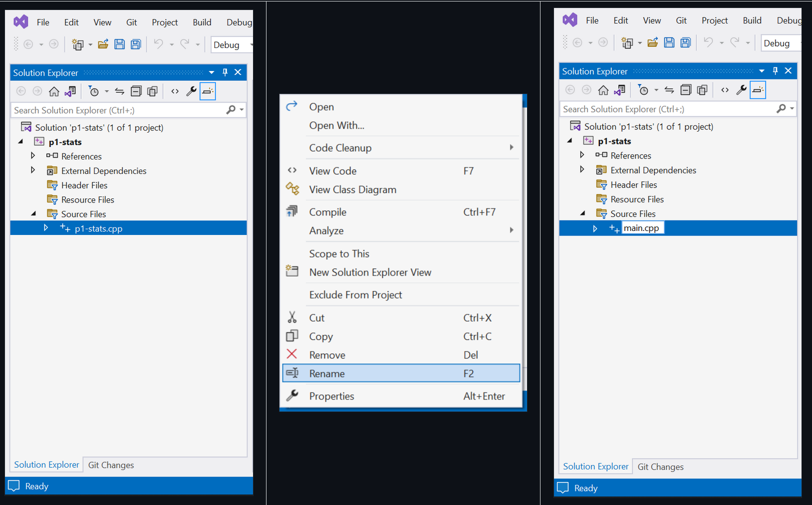Click the scissors Cut icon in context menu
This screenshot has height=505, width=812.
click(292, 317)
